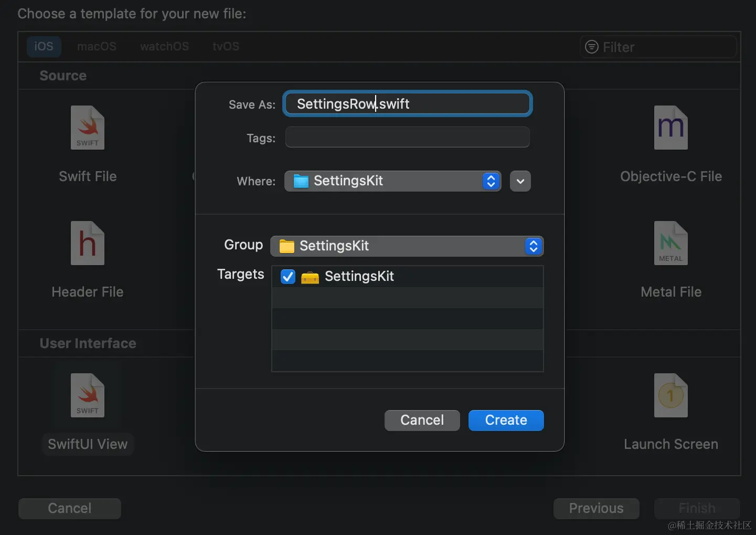This screenshot has width=756, height=535.
Task: Open the Where location dropdown
Action: (491, 181)
